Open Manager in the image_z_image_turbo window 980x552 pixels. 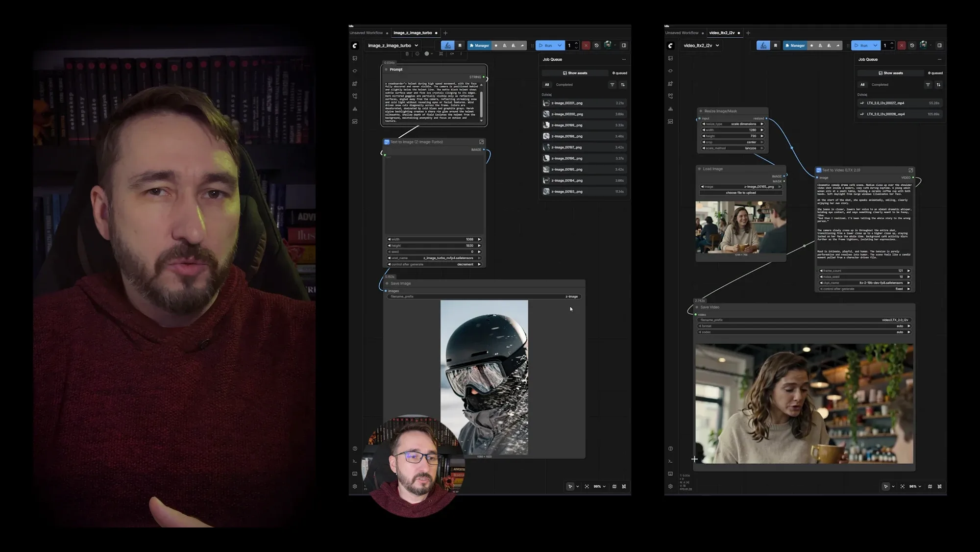pos(479,46)
